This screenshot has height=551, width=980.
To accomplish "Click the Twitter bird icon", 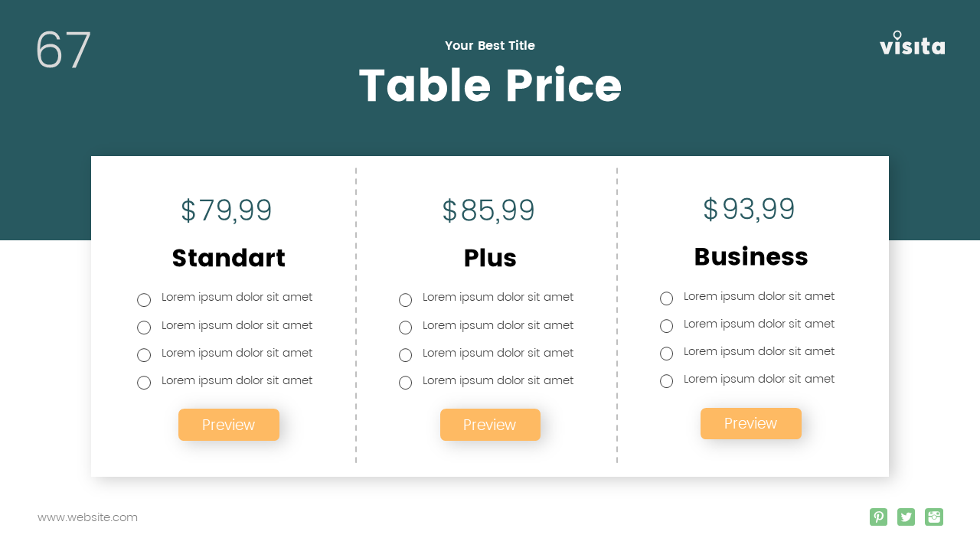I will 906,517.
